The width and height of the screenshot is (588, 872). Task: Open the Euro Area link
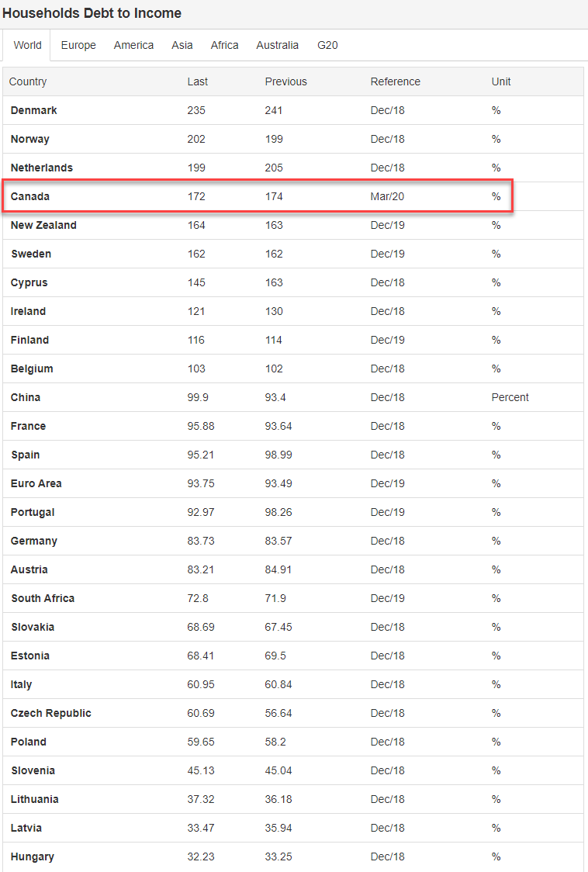coord(36,483)
